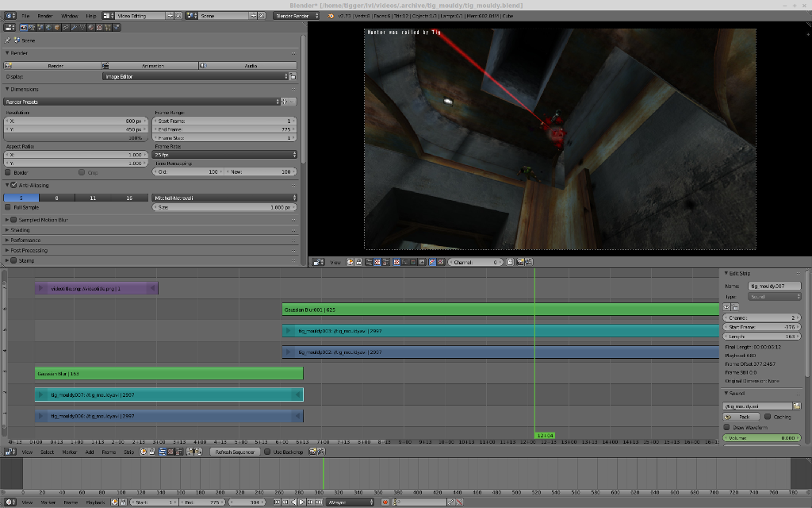The width and height of the screenshot is (812, 508).
Task: Open the timeline Playback menu
Action: click(x=95, y=502)
